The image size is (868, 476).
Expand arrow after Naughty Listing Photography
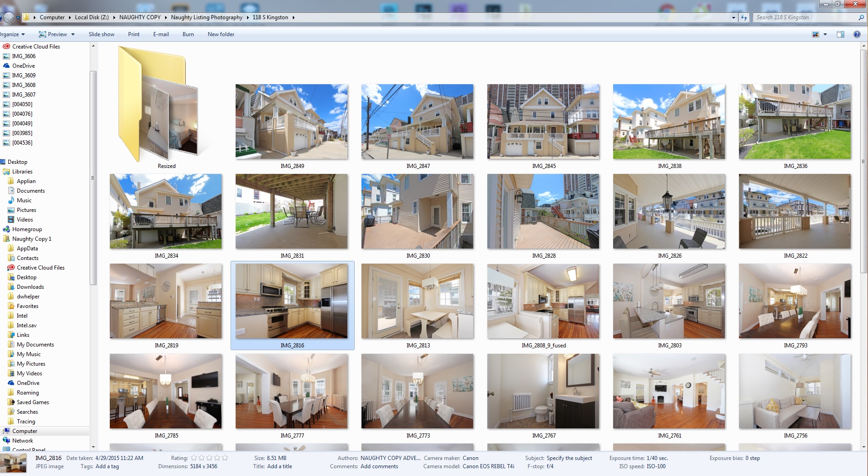(248, 17)
